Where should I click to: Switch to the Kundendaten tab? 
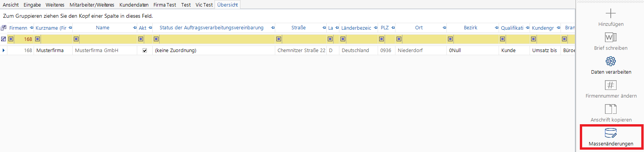click(134, 5)
